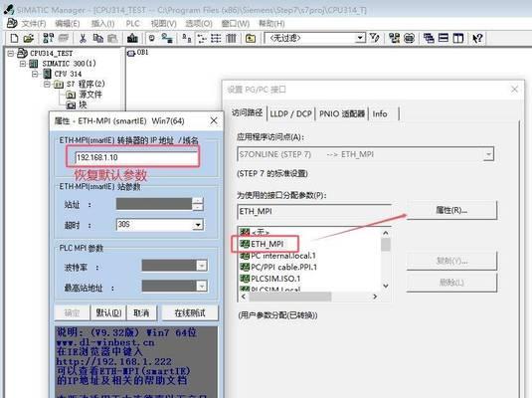Click the 删除(L) button
532x398 pixels.
(x=451, y=283)
